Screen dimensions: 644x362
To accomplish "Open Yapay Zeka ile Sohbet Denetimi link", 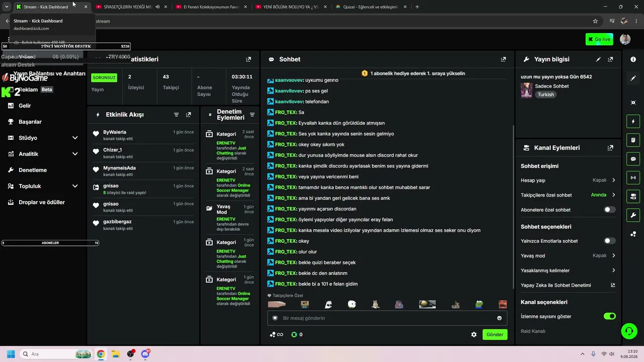I will (568, 285).
